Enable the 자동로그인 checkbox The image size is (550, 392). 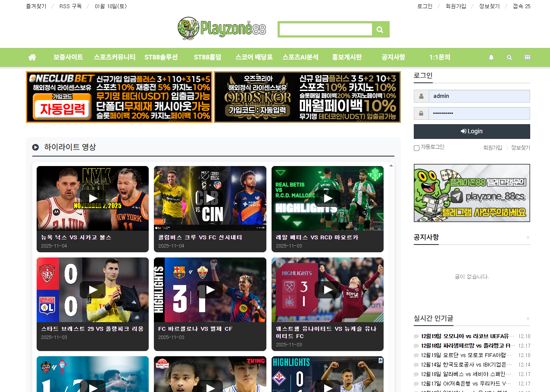[x=416, y=148]
